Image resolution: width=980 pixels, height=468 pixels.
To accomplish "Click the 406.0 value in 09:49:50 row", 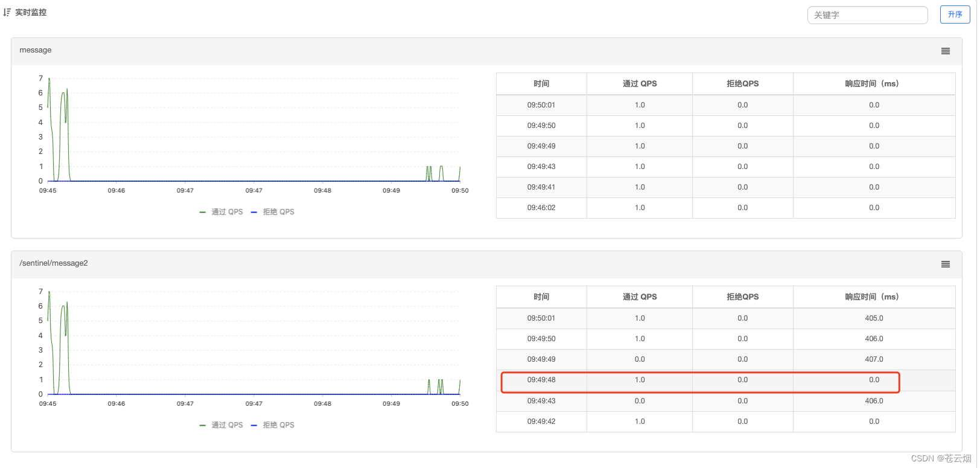I will (874, 339).
